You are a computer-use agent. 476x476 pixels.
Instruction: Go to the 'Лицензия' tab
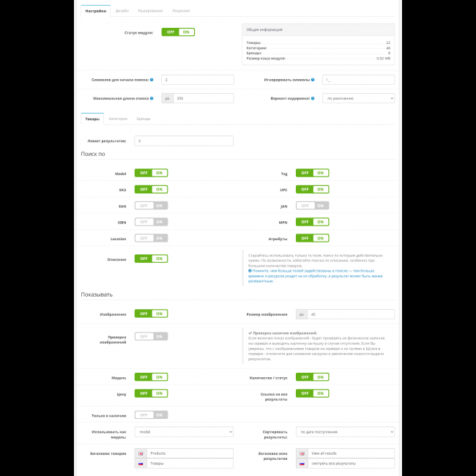point(181,11)
